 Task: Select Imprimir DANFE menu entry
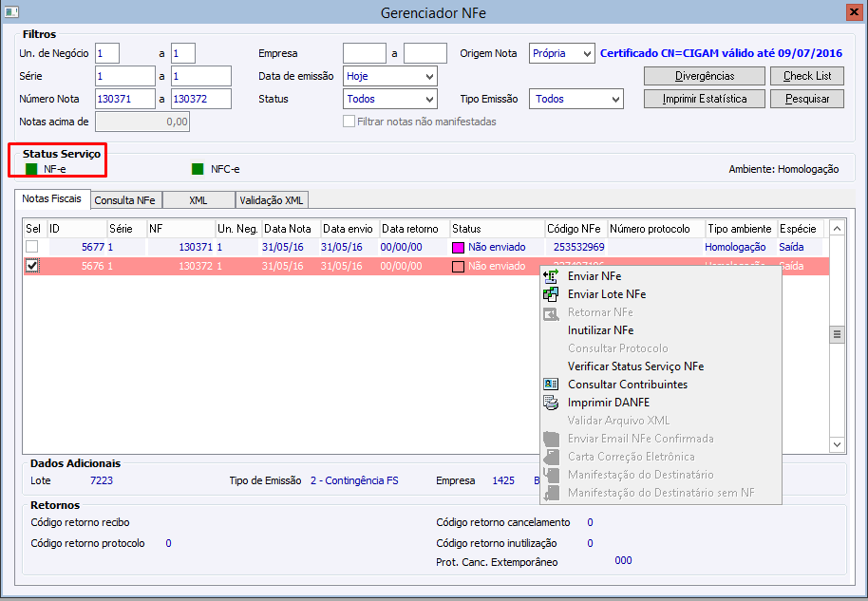click(x=609, y=403)
